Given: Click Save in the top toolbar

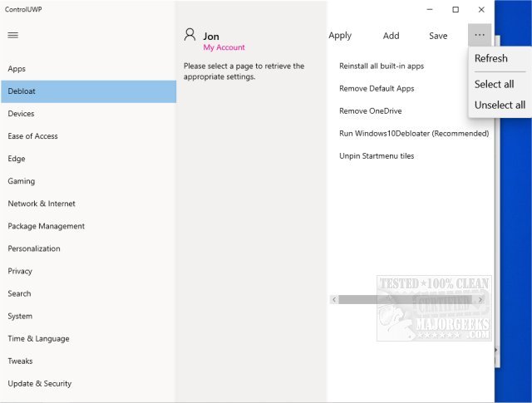Looking at the screenshot, I should click(x=438, y=36).
